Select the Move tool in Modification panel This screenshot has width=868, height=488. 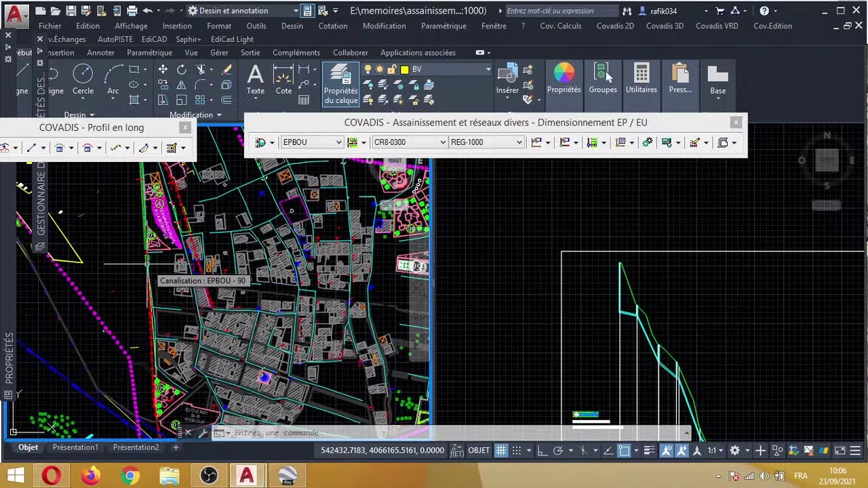pyautogui.click(x=163, y=70)
